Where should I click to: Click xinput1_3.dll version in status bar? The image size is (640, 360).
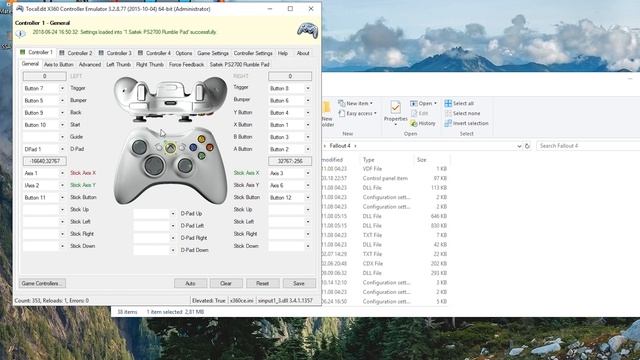point(284,300)
